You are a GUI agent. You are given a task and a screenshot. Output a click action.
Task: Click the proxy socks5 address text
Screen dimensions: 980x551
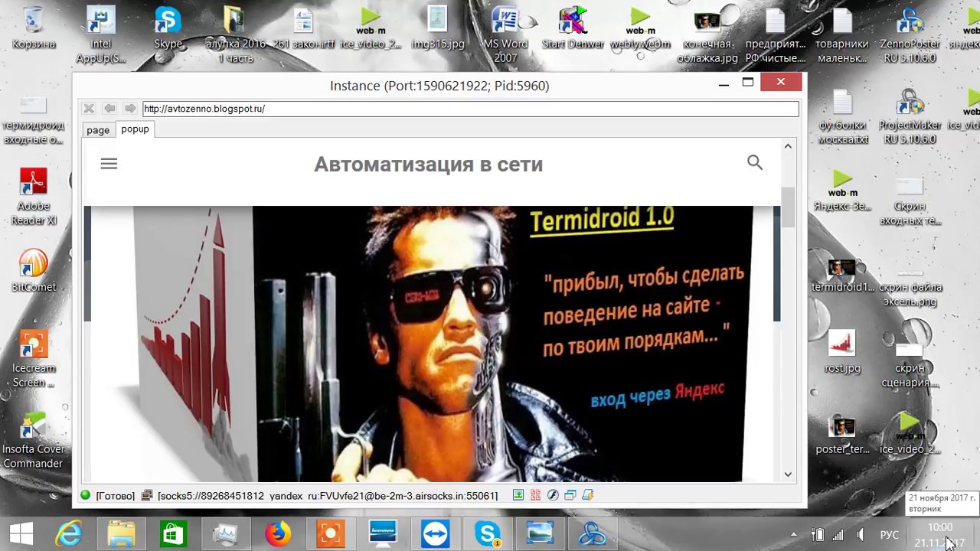[x=328, y=496]
